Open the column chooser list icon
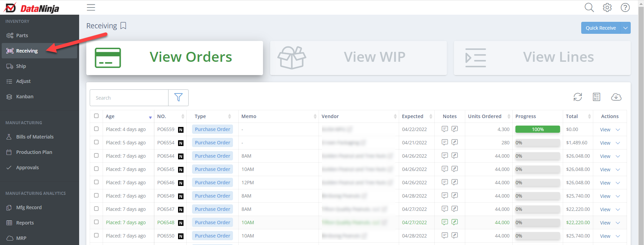 pyautogui.click(x=597, y=97)
